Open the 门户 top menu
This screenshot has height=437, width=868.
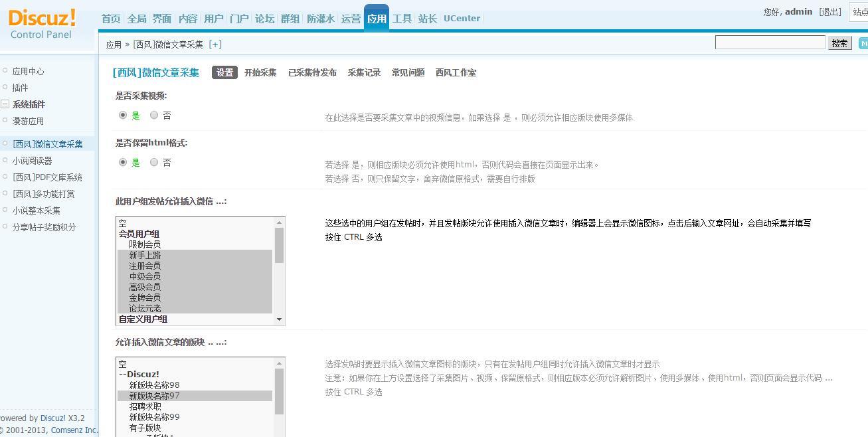(239, 19)
